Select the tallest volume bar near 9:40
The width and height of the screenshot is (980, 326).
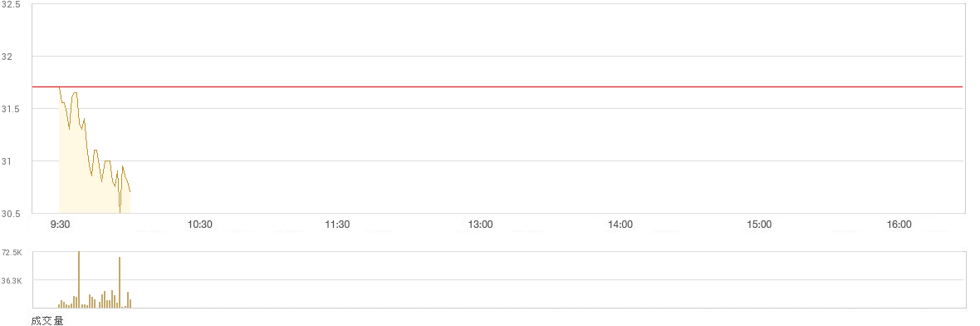pyautogui.click(x=79, y=279)
